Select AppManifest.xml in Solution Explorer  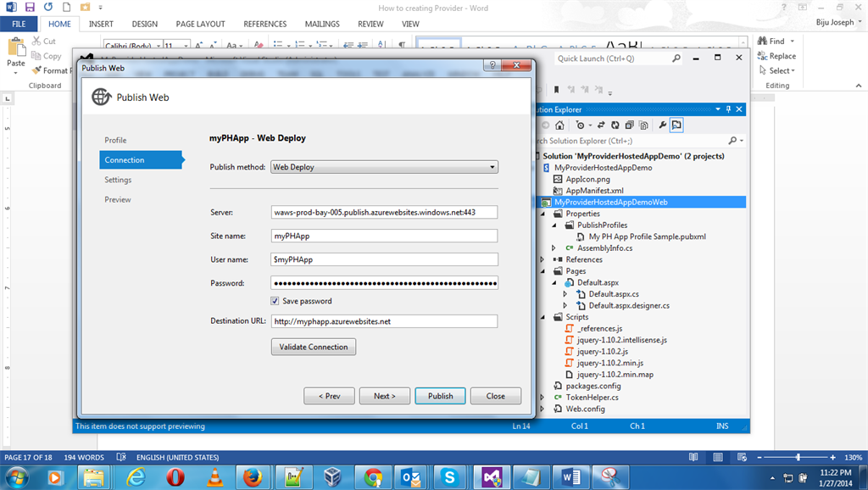point(594,191)
